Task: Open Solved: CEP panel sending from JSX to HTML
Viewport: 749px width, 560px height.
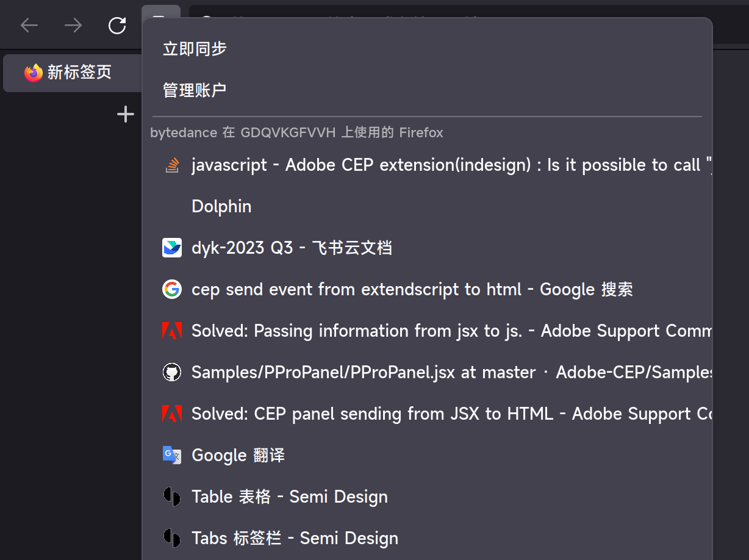Action: 427,414
